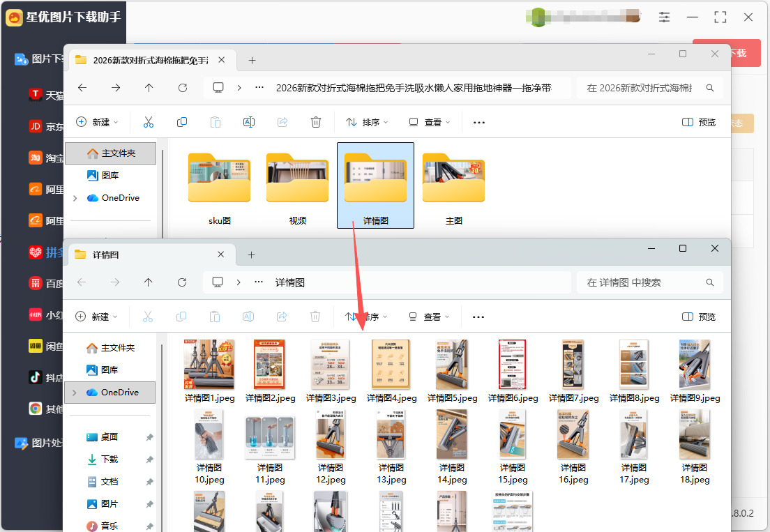Click Cut in the upper Explorer toolbar

[x=149, y=122]
